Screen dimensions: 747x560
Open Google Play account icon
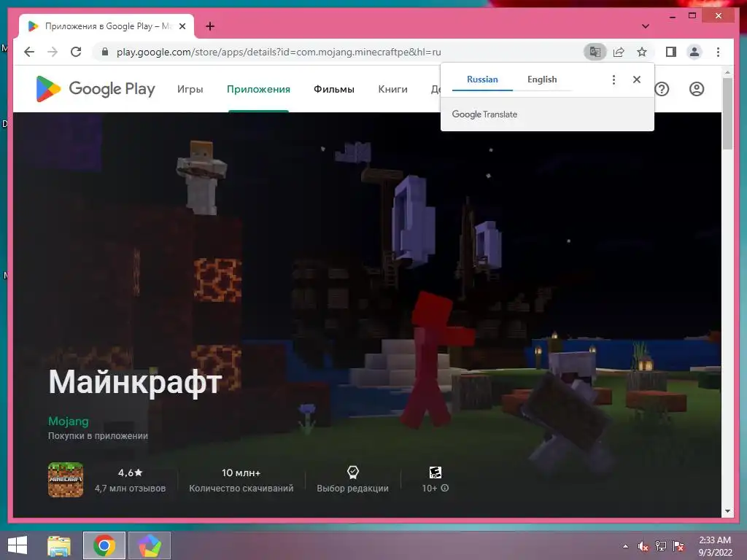tap(697, 89)
